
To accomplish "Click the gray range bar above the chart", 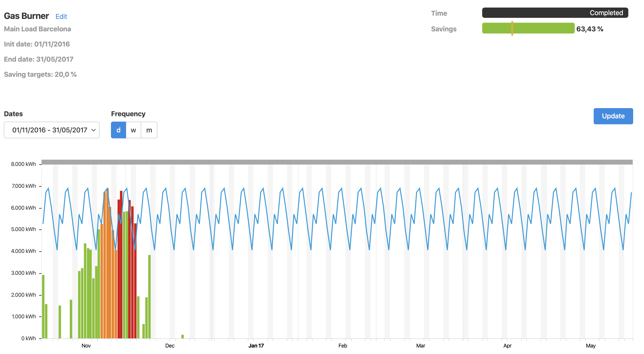I will click(337, 162).
